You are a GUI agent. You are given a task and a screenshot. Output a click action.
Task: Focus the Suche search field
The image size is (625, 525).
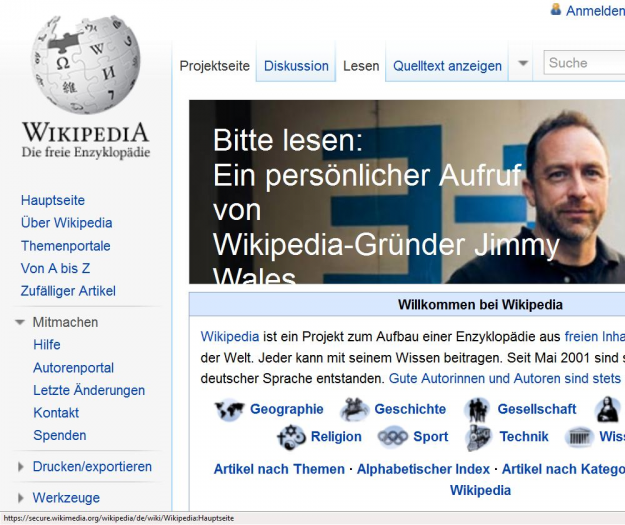(x=584, y=63)
